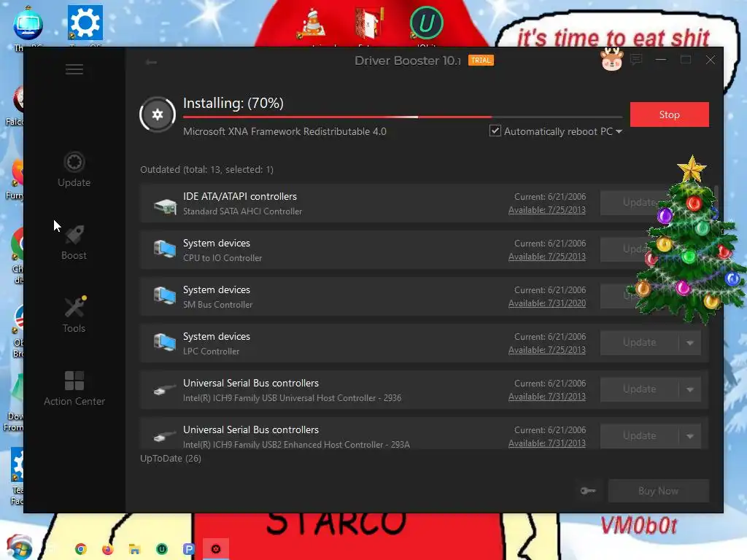This screenshot has height=560, width=747.
Task: Click the Outdated total 13 header text
Action: pos(206,169)
